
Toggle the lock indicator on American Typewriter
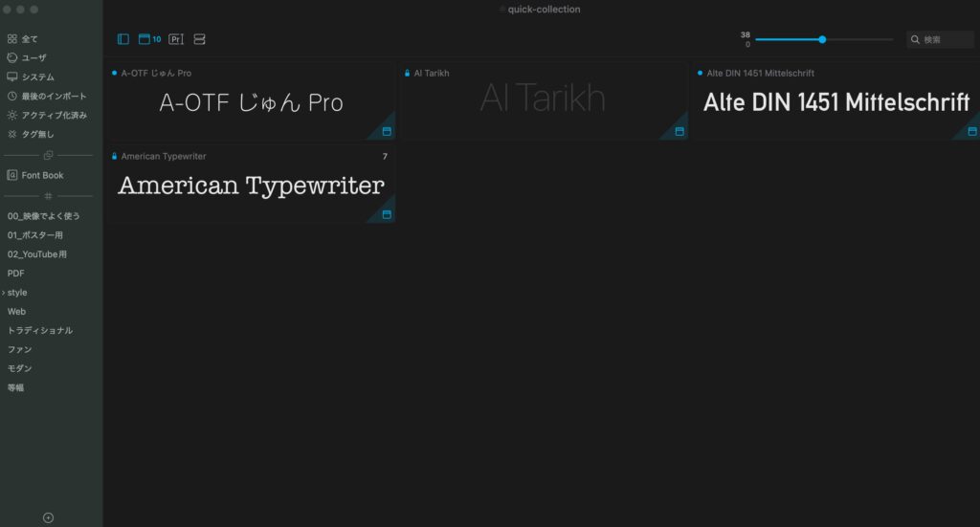(114, 156)
